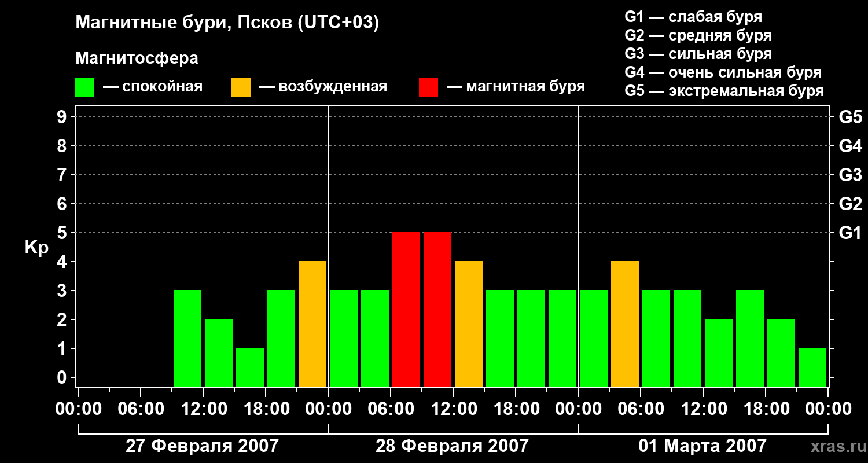Click the Kp 2 bar on 01 March 18:00–21:00
Image resolution: width=868 pixels, height=463 pixels.
781,352
